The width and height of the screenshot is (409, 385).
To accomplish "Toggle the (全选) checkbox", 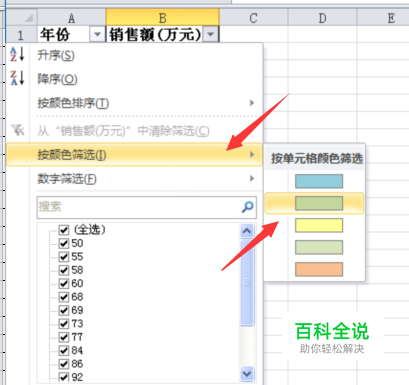I will tap(64, 230).
